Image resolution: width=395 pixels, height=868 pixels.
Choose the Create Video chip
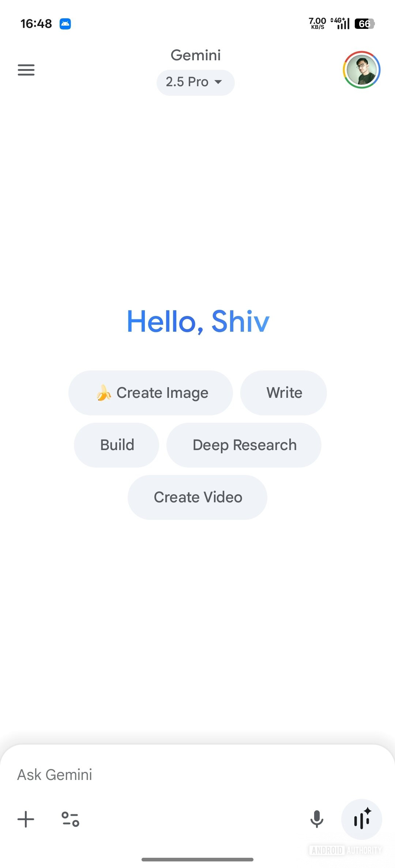pyautogui.click(x=197, y=497)
